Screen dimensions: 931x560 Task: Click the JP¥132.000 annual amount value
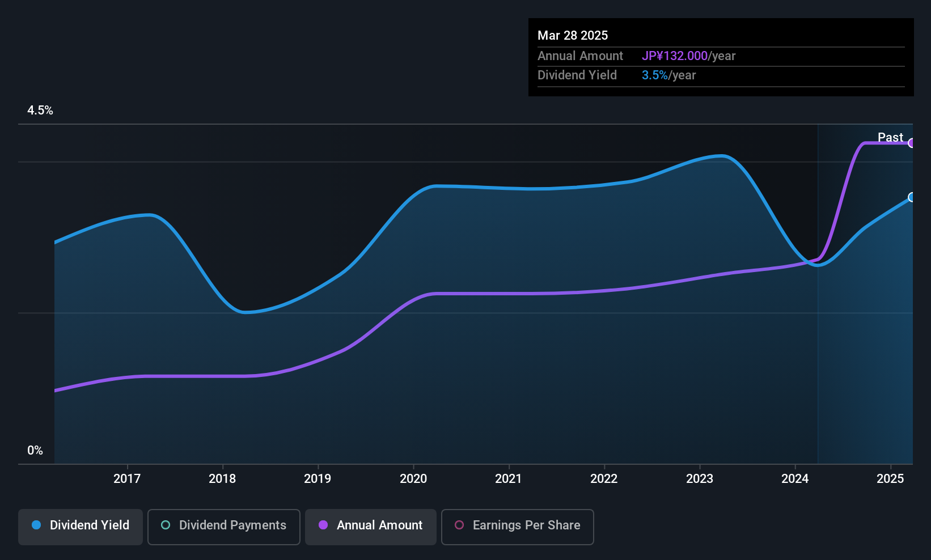675,56
